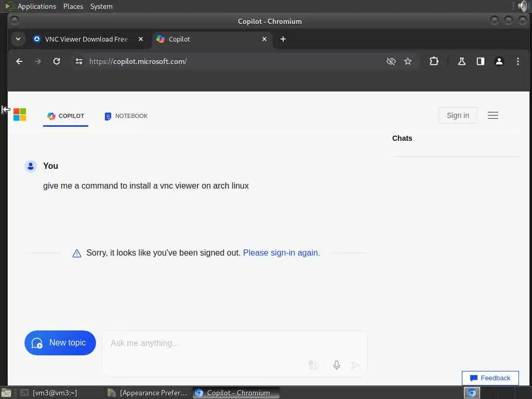
Task: Switch to Appearance Preferences in taskbar
Action: pos(148,393)
